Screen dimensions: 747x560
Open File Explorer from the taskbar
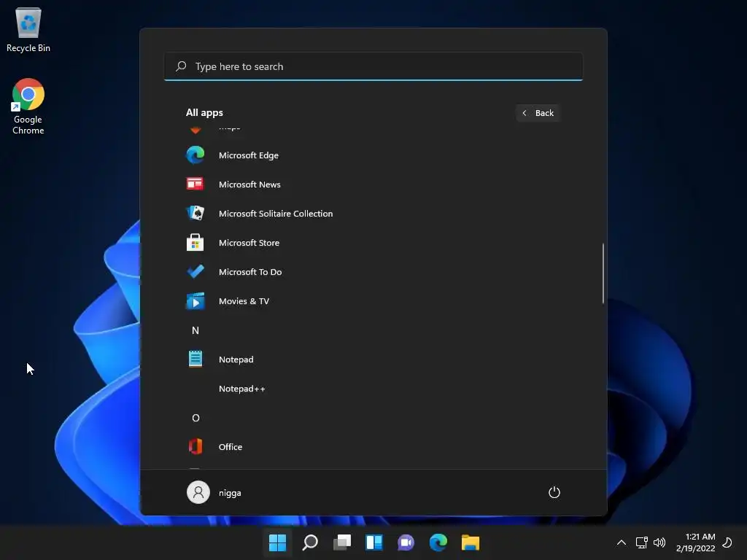point(471,542)
